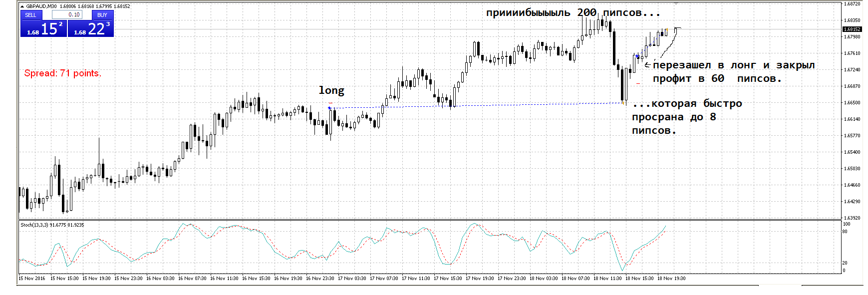This screenshot has width=868, height=295.
Task: Select the 'перезашел в лонг и закрыл' annotation
Action: click(734, 65)
